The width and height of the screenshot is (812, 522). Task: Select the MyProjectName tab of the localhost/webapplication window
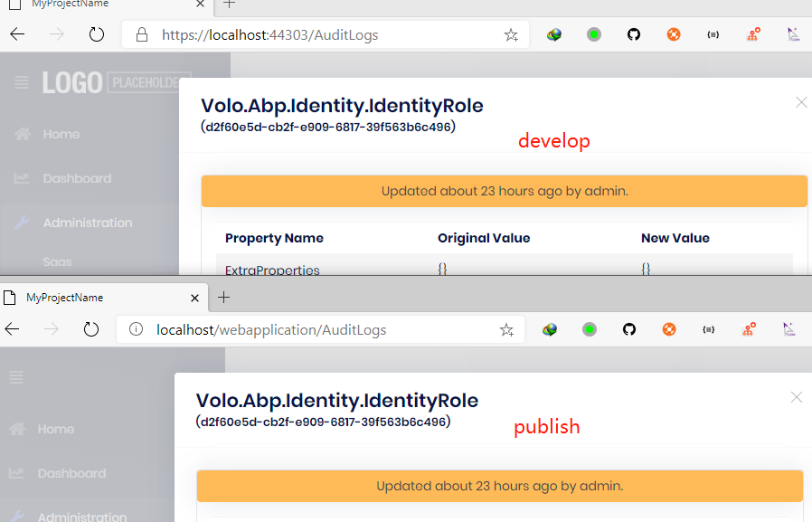click(x=90, y=298)
